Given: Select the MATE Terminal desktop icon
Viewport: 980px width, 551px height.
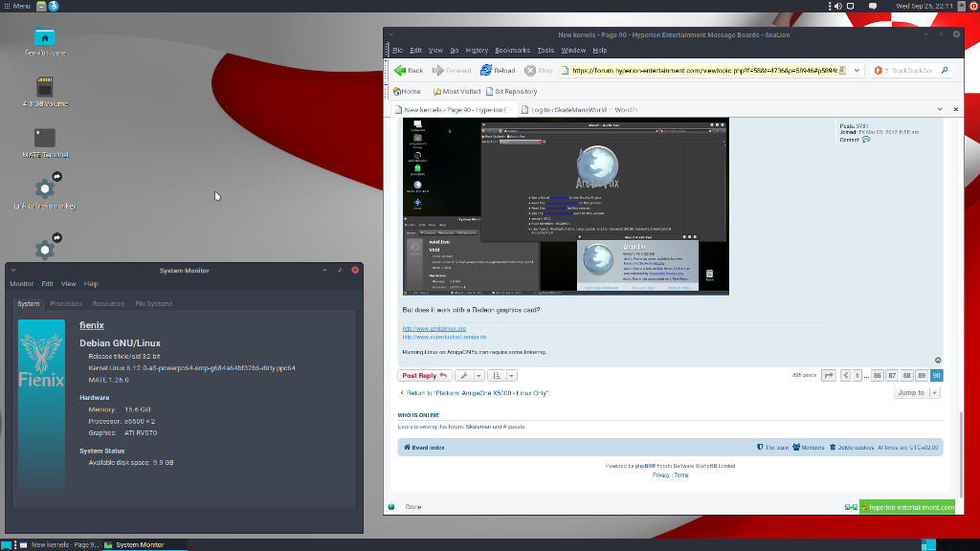Looking at the screenshot, I should 45,143.
